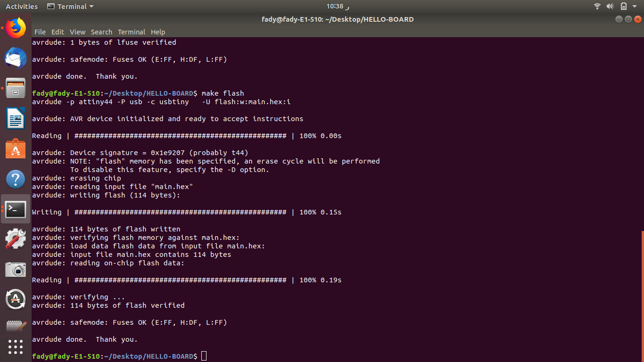Open the text editor notepad icon
Screen dimensions: 644x362
click(16, 326)
